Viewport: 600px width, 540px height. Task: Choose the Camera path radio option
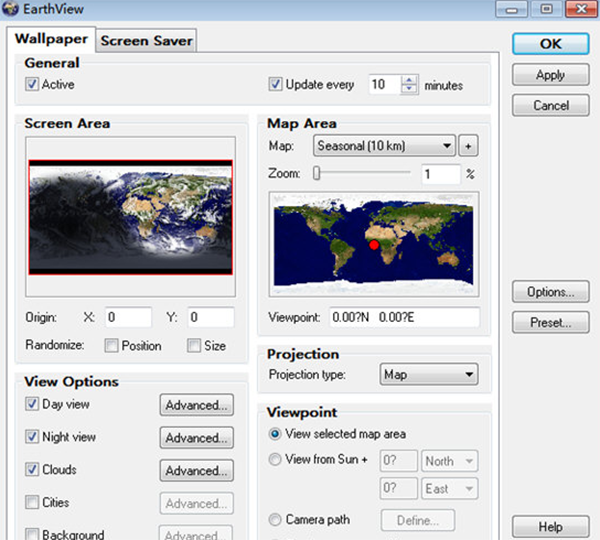(276, 520)
